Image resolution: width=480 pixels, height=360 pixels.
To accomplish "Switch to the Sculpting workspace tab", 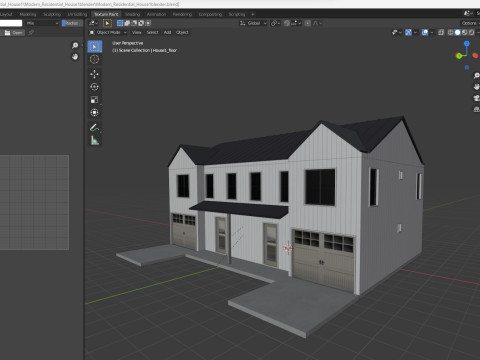I will pos(52,14).
